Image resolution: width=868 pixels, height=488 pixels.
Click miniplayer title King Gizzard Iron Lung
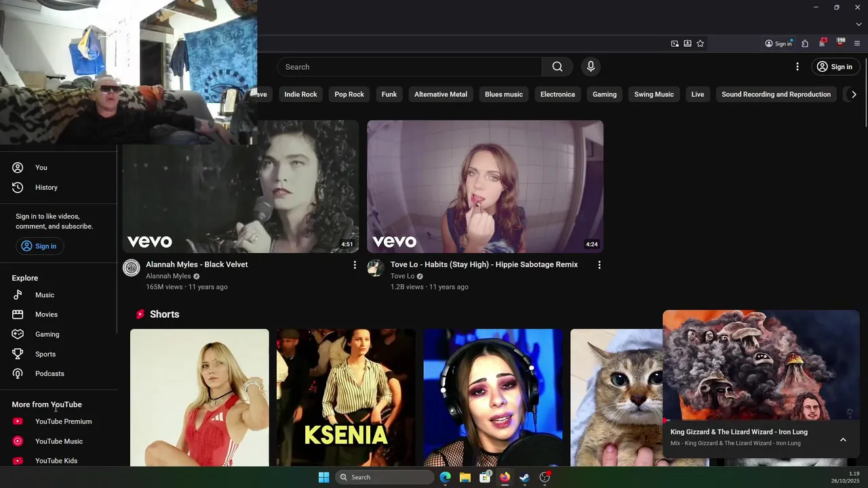click(x=739, y=432)
